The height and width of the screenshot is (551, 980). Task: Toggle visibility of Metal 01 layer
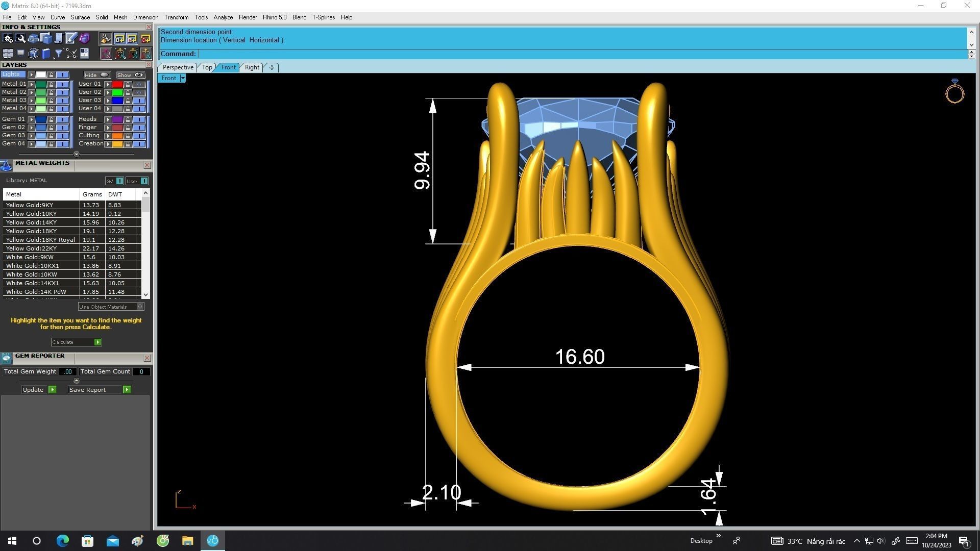(62, 84)
